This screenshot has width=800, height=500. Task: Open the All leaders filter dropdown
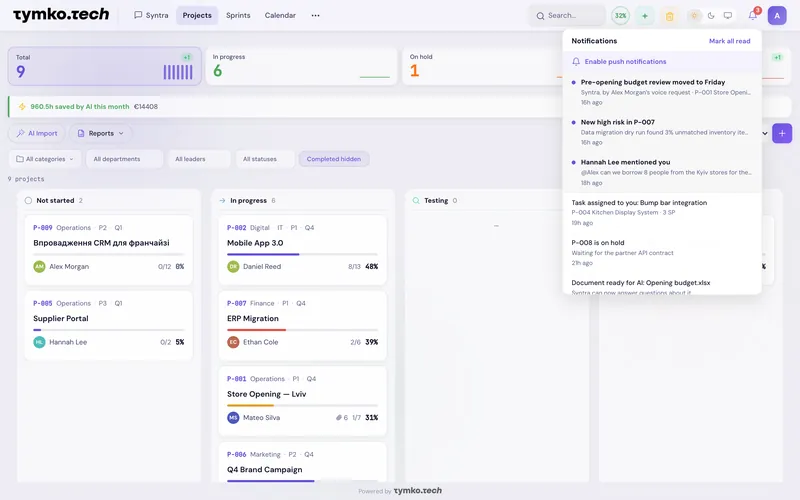199,159
